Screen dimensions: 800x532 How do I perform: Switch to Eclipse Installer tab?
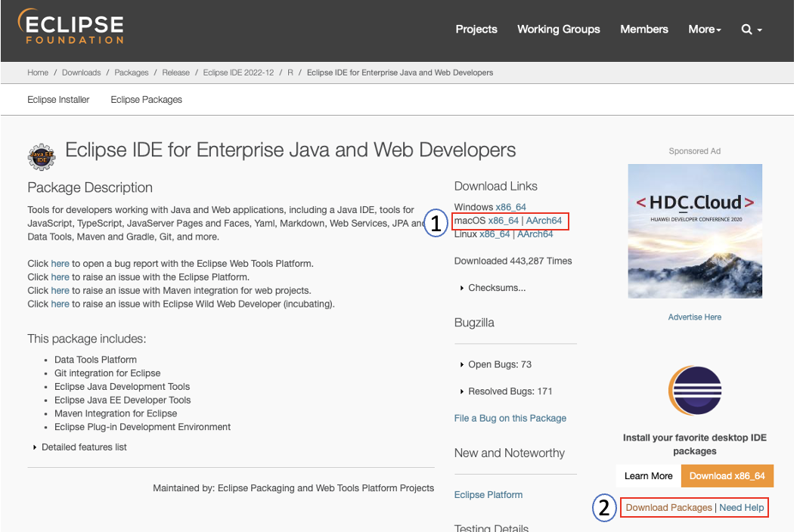tap(58, 100)
